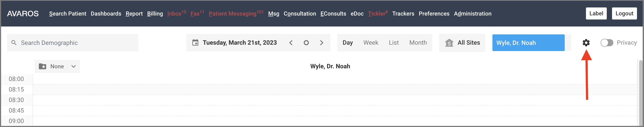644x127 pixels.
Task: Expand the None dropdown chevron
Action: pos(74,67)
